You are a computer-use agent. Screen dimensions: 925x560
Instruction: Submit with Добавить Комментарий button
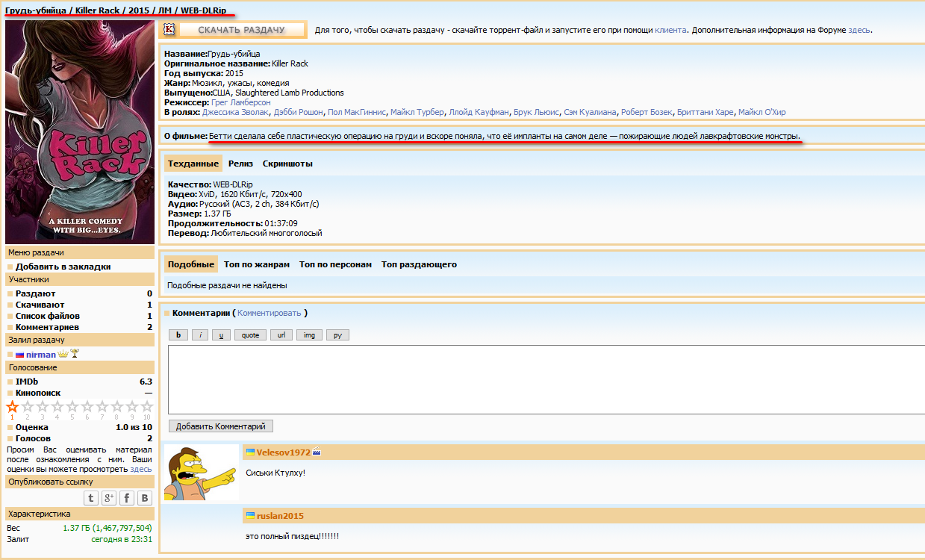pos(221,426)
